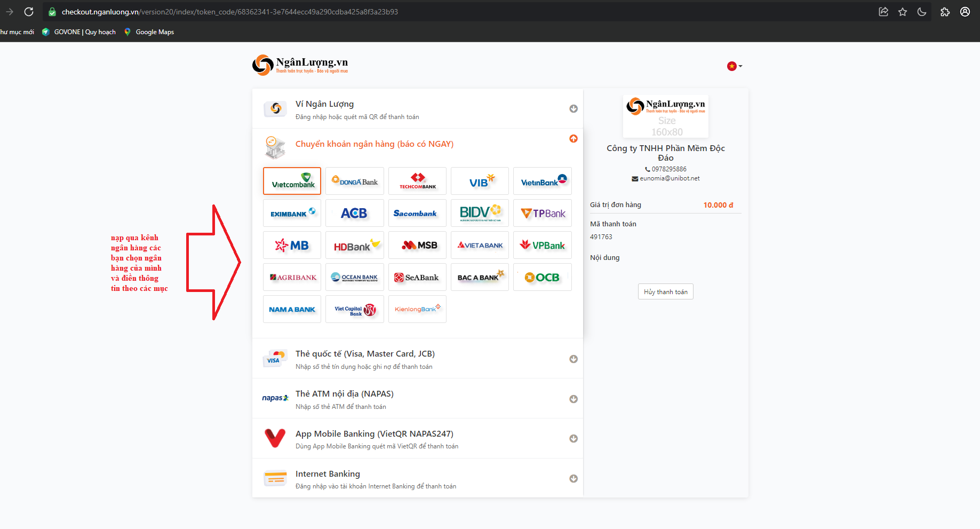Image resolution: width=980 pixels, height=529 pixels.
Task: Open Ví Ngân Lượng payment method
Action: tap(417, 109)
